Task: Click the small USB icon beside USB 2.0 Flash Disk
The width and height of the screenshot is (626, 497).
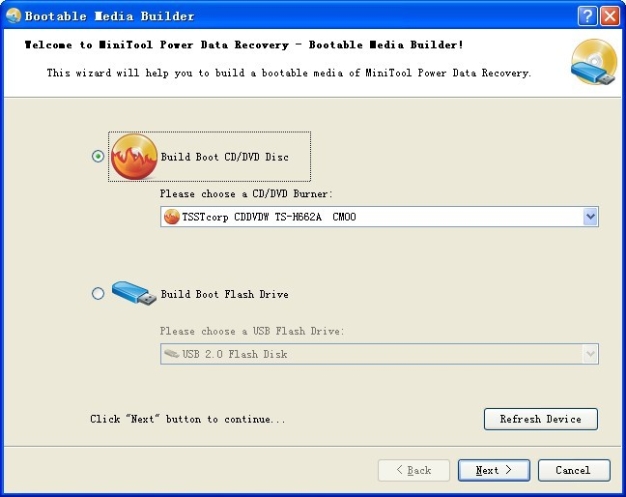Action: point(171,354)
